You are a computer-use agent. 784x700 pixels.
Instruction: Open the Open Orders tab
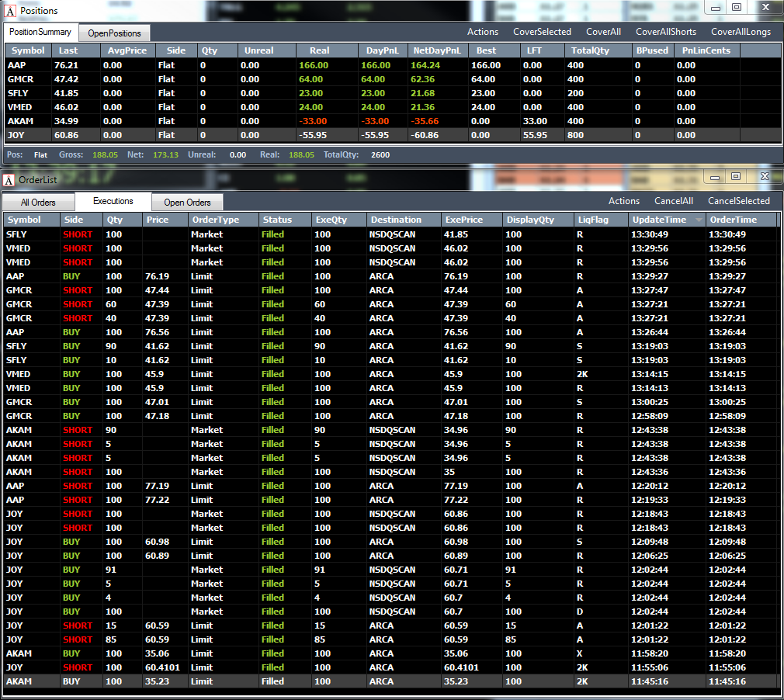[x=187, y=203]
